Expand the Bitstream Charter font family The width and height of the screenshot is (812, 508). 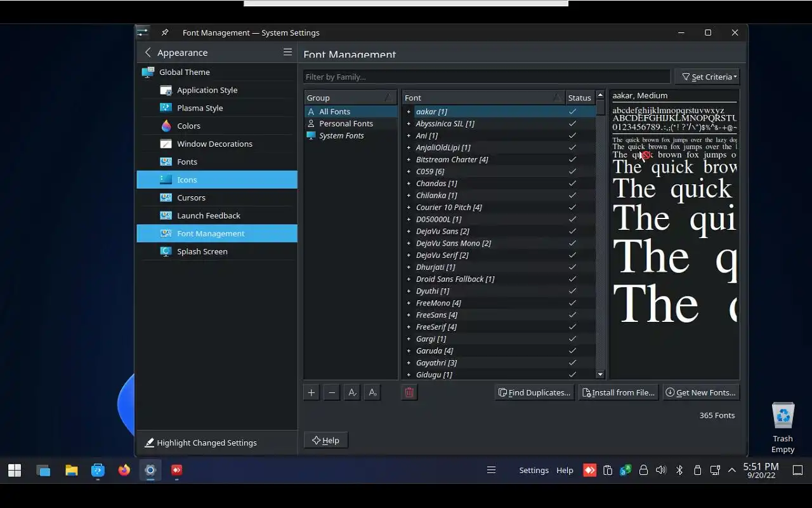pos(409,159)
